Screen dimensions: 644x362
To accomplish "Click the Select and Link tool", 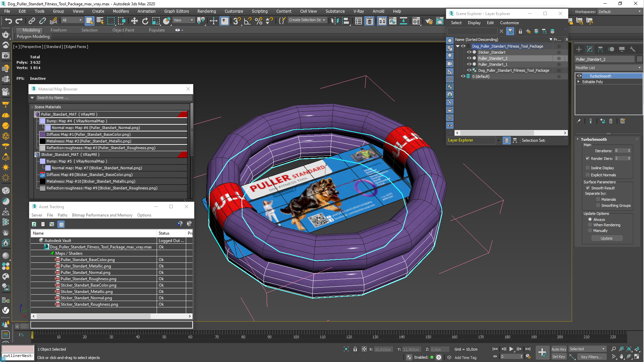I will click(x=32, y=21).
